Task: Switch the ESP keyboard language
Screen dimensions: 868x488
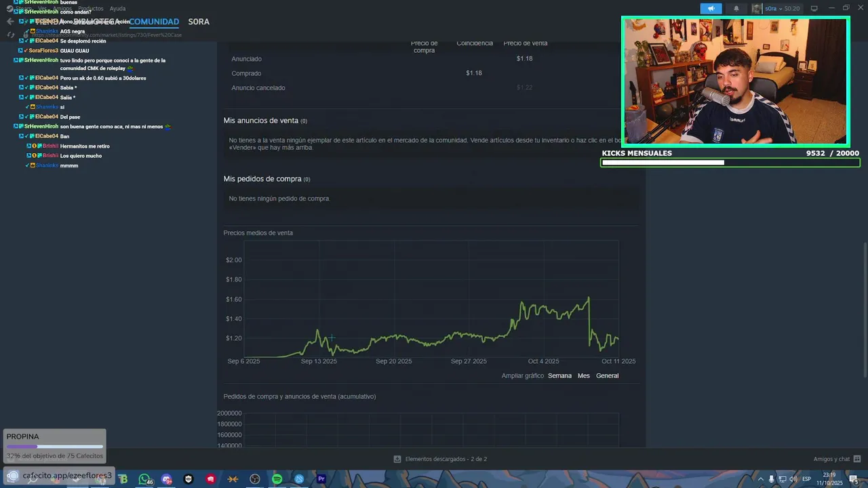Action: (806, 479)
